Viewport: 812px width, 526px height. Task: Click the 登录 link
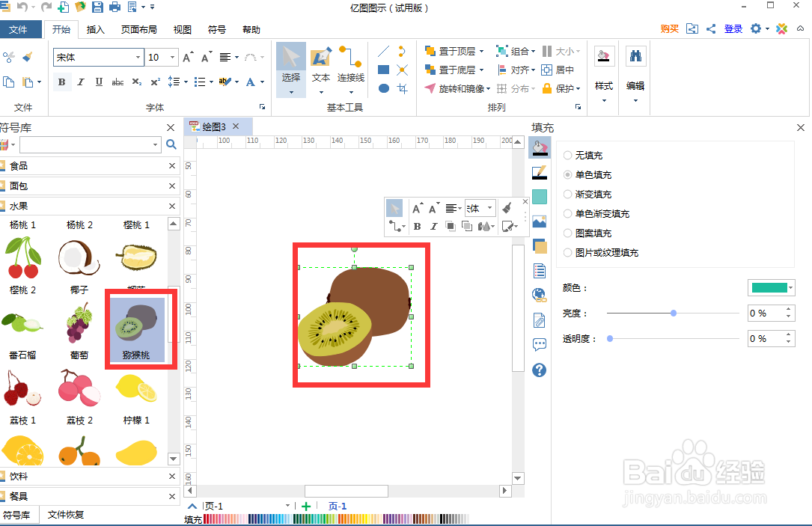click(733, 29)
